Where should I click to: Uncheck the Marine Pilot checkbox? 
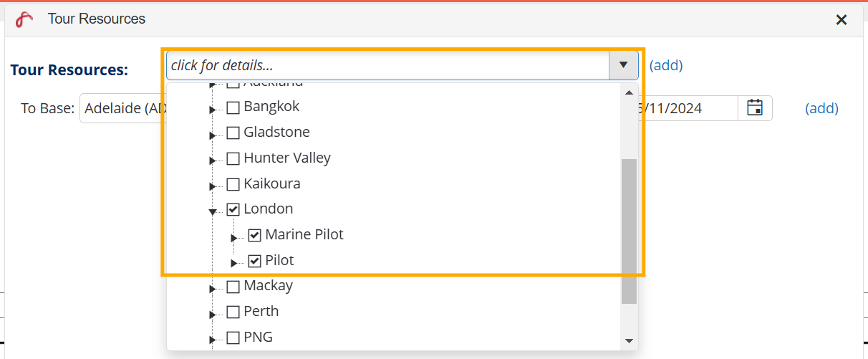(254, 236)
